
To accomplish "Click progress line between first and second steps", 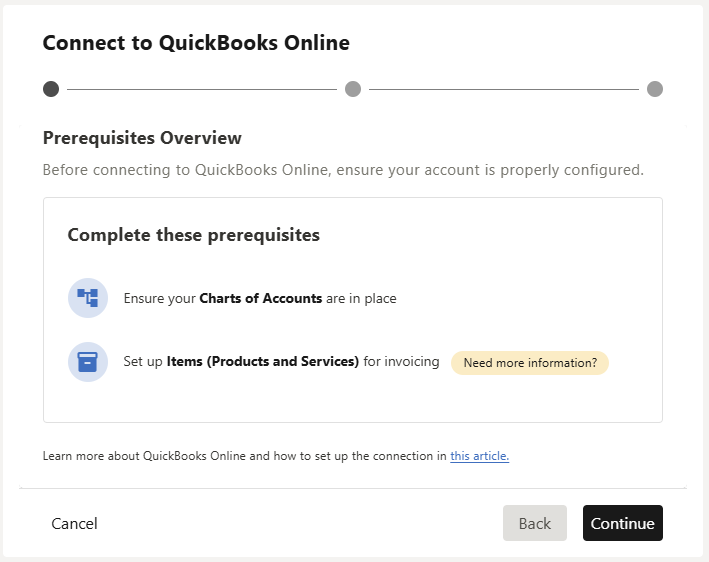I will pos(202,89).
